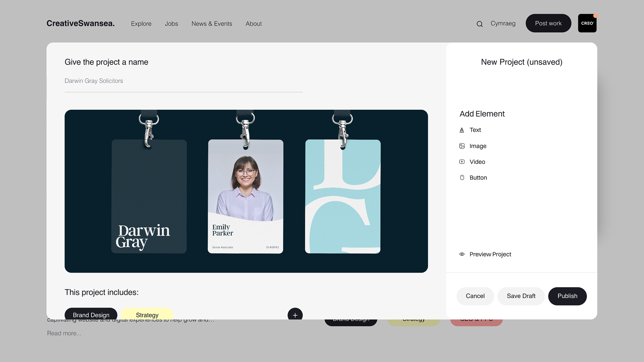644x362 pixels.
Task: Open the search magnifier icon
Action: 480,24
